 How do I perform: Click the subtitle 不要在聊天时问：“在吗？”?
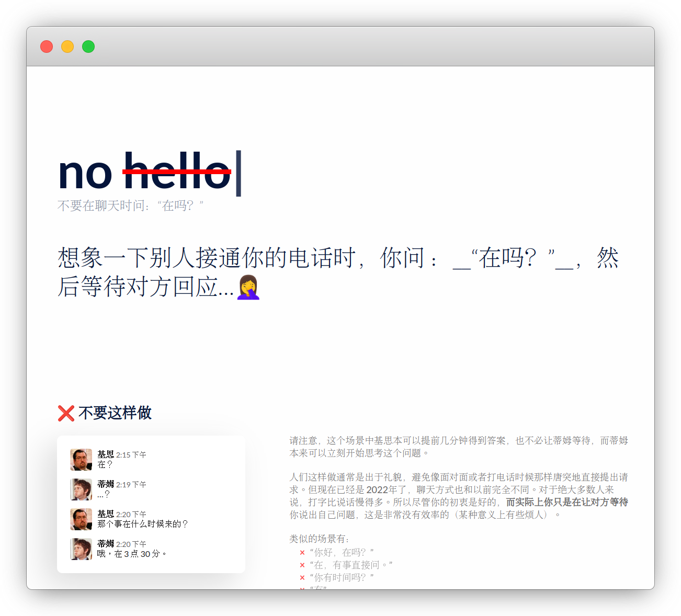[x=131, y=206]
